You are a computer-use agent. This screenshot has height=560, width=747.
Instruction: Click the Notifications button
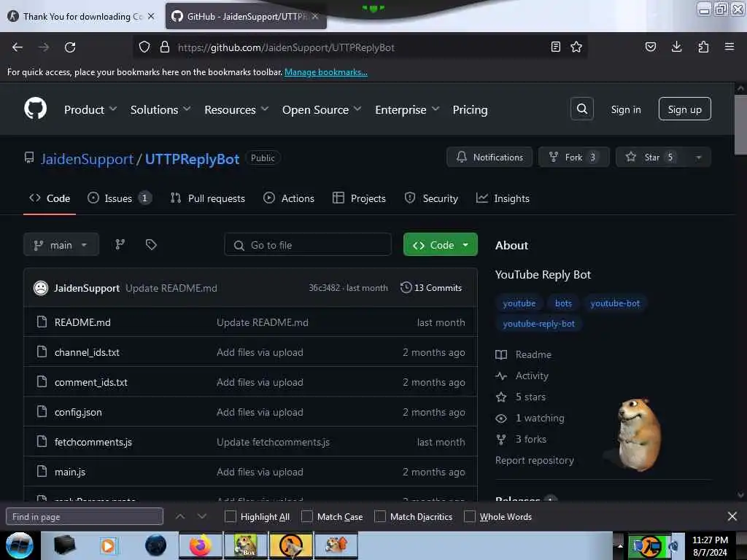pos(489,157)
